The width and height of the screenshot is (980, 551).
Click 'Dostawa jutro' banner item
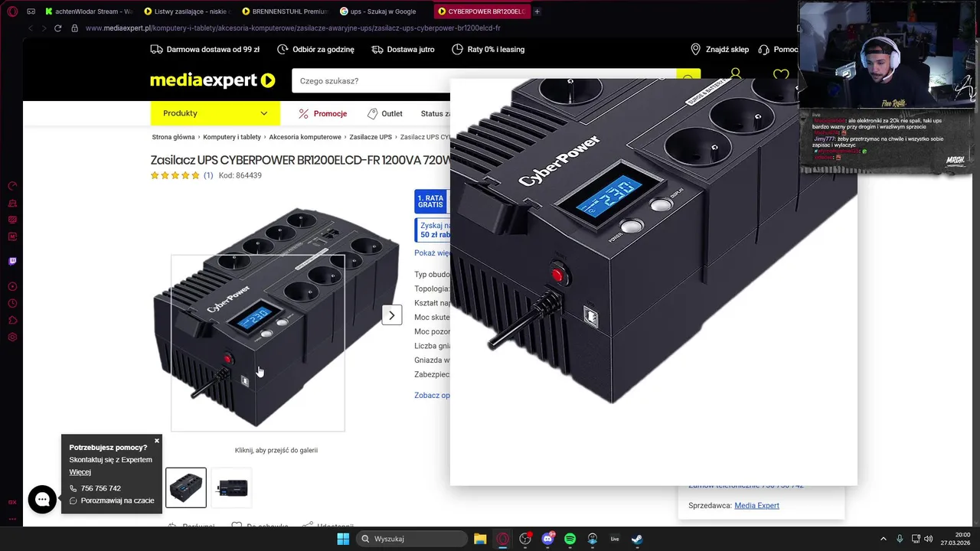click(403, 49)
